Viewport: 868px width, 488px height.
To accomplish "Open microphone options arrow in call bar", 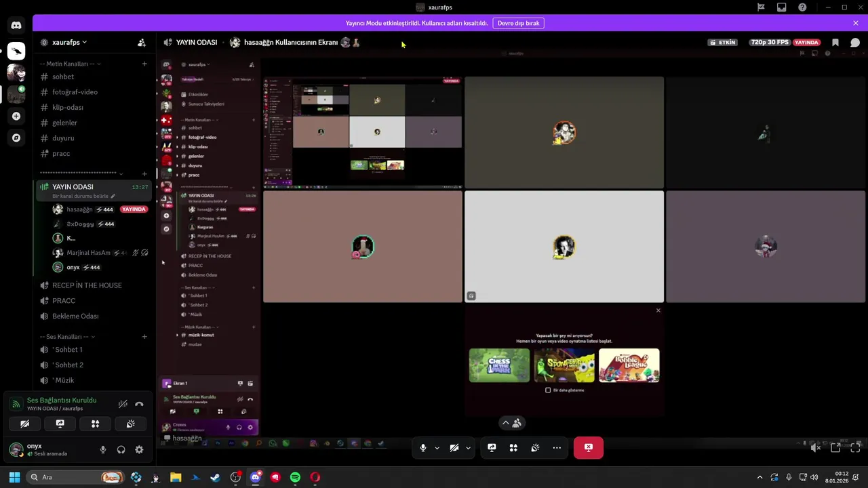I will (x=437, y=447).
